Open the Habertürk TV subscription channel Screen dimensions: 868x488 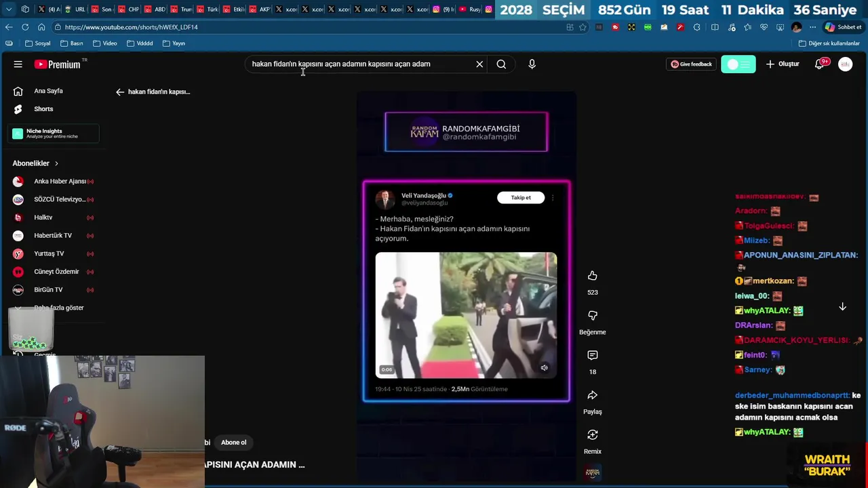pyautogui.click(x=54, y=235)
